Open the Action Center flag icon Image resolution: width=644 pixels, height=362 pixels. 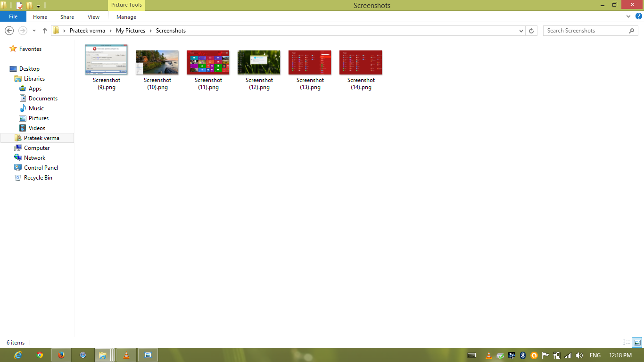(545, 355)
